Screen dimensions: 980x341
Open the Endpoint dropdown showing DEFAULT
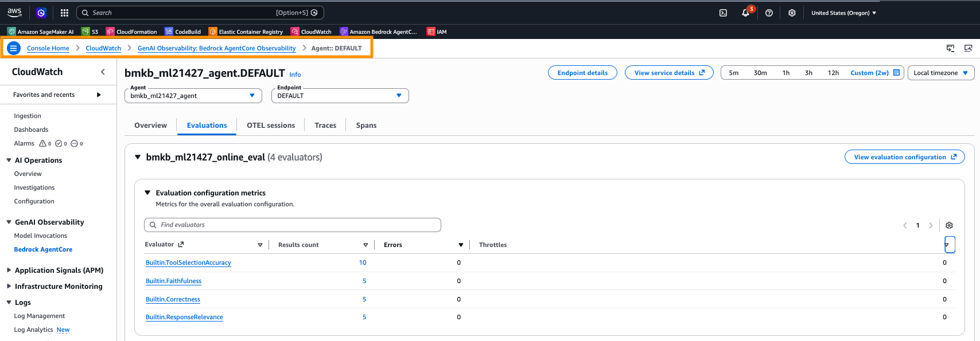point(340,96)
